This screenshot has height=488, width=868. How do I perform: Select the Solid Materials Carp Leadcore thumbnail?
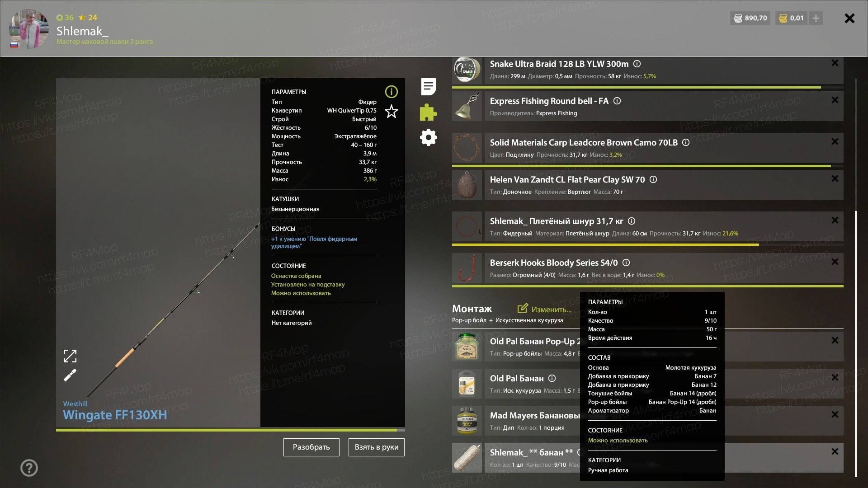(467, 148)
